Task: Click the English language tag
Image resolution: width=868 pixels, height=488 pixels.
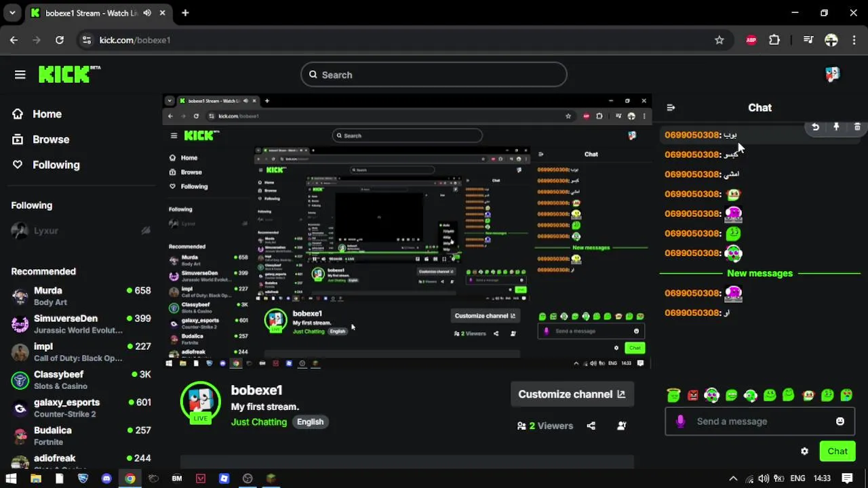Action: click(x=310, y=422)
